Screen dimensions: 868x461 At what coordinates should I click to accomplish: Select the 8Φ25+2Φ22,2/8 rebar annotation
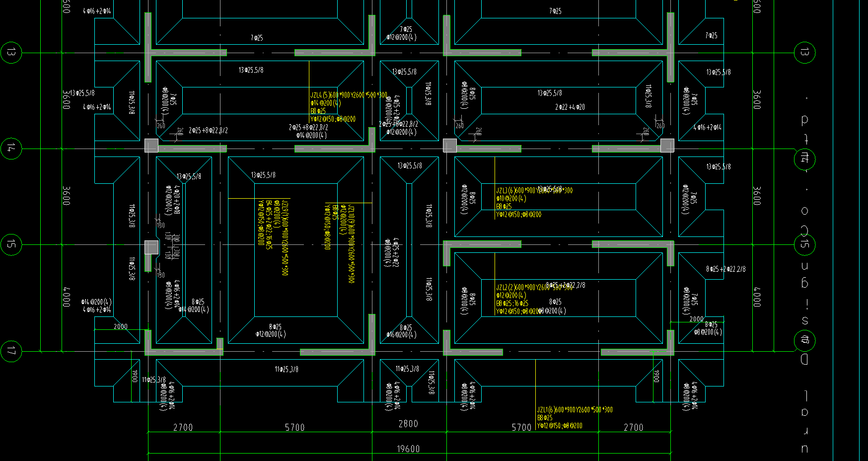(x=725, y=269)
